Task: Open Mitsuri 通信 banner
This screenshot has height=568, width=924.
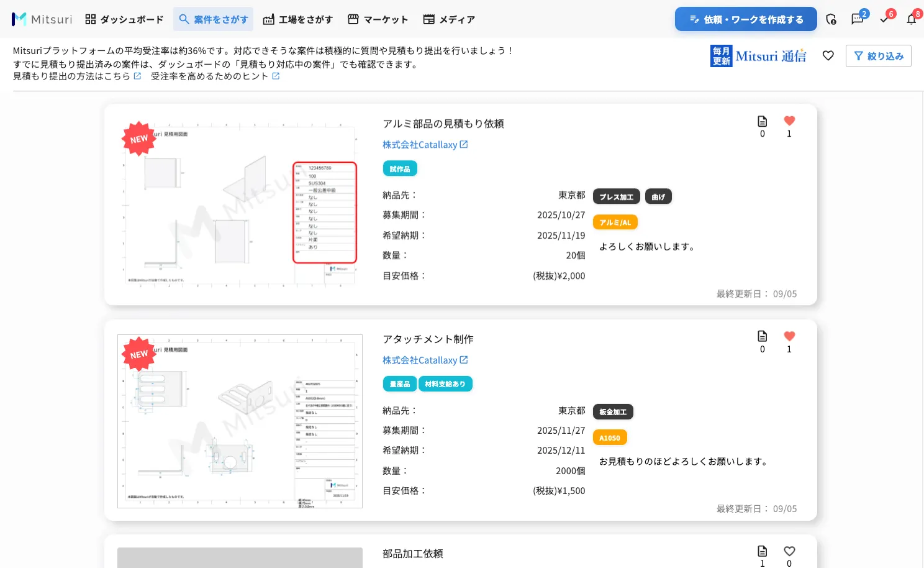Action: pyautogui.click(x=758, y=56)
